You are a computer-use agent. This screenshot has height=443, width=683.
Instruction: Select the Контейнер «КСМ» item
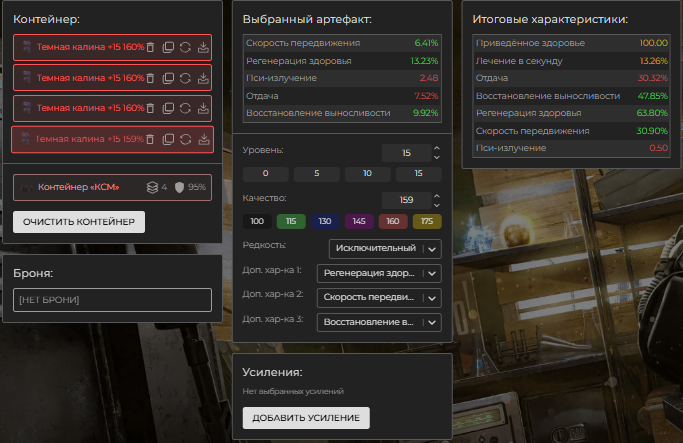112,186
